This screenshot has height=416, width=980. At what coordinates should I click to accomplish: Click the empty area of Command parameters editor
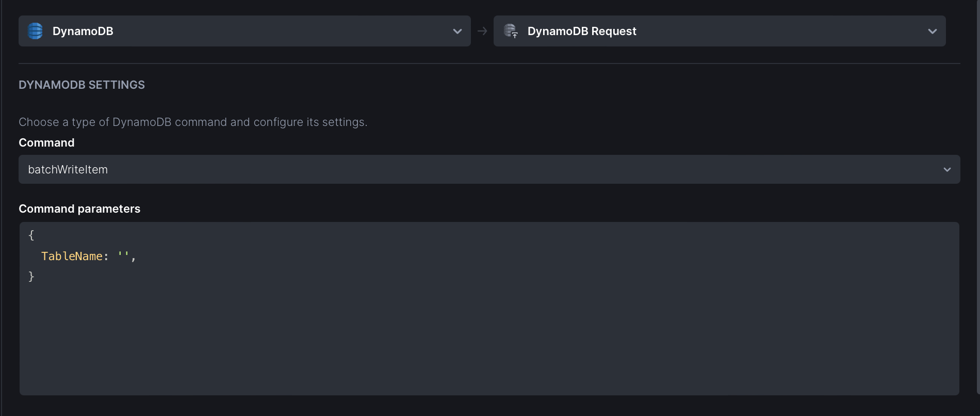point(489,341)
